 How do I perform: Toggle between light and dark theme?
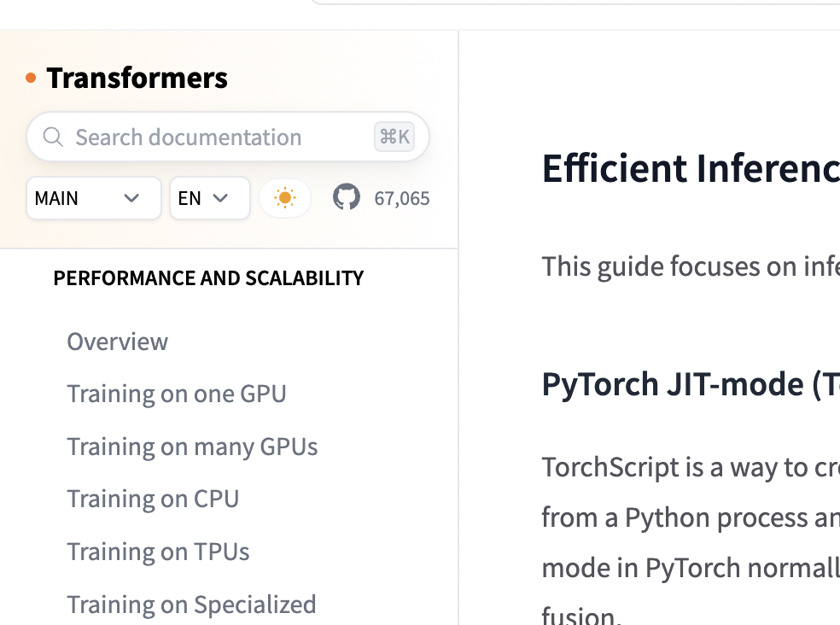pyautogui.click(x=285, y=197)
